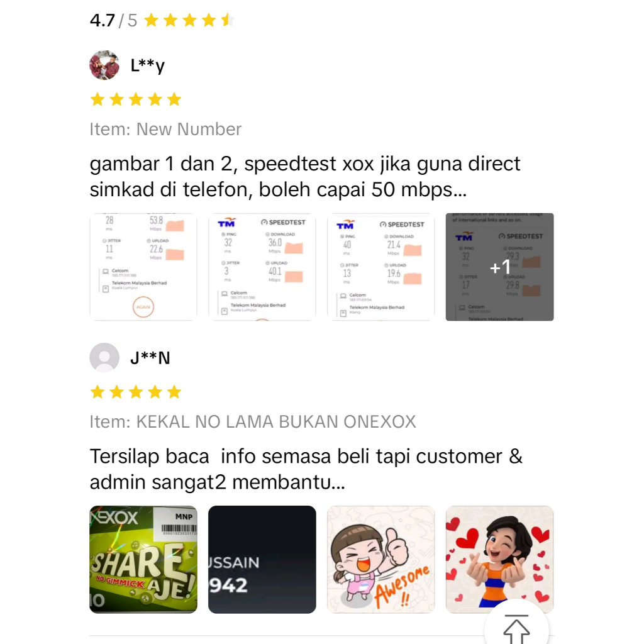Open L**y's profile avatar photo
Viewport: 644px width, 644px height.
point(104,65)
